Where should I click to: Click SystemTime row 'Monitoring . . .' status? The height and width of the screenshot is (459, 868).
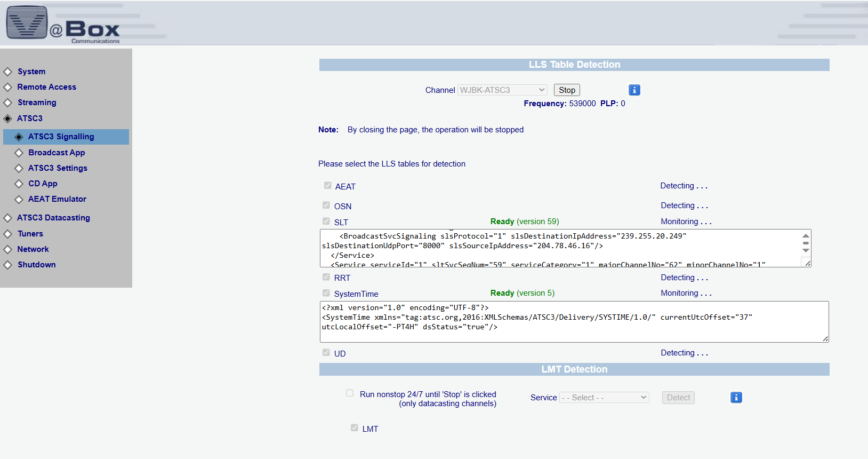coord(686,293)
